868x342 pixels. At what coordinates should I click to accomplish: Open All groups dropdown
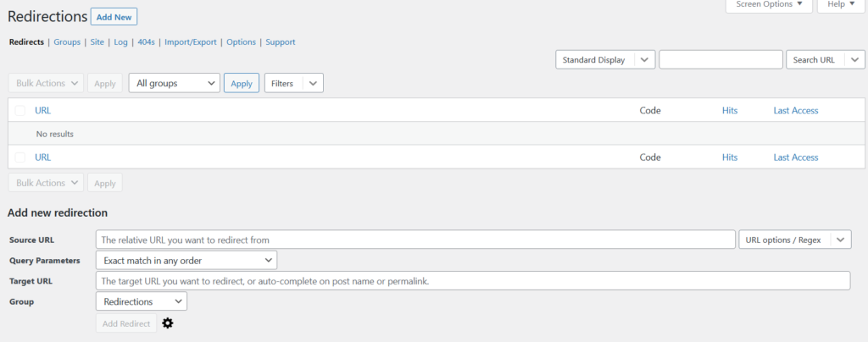click(175, 83)
